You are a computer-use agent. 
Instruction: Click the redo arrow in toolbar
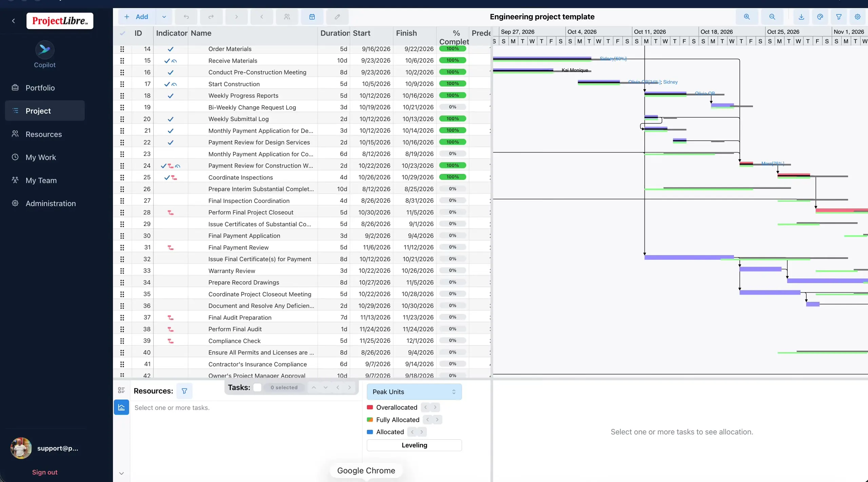coord(211,17)
